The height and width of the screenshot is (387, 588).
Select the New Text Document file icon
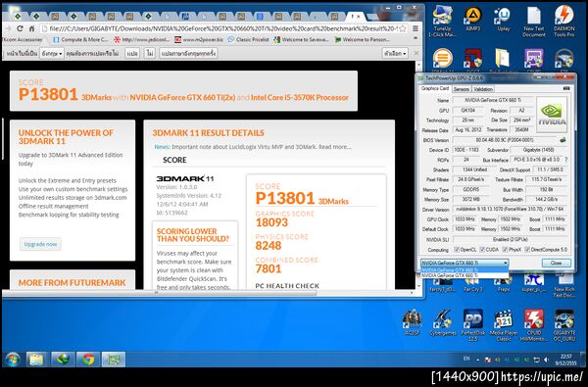tap(534, 21)
